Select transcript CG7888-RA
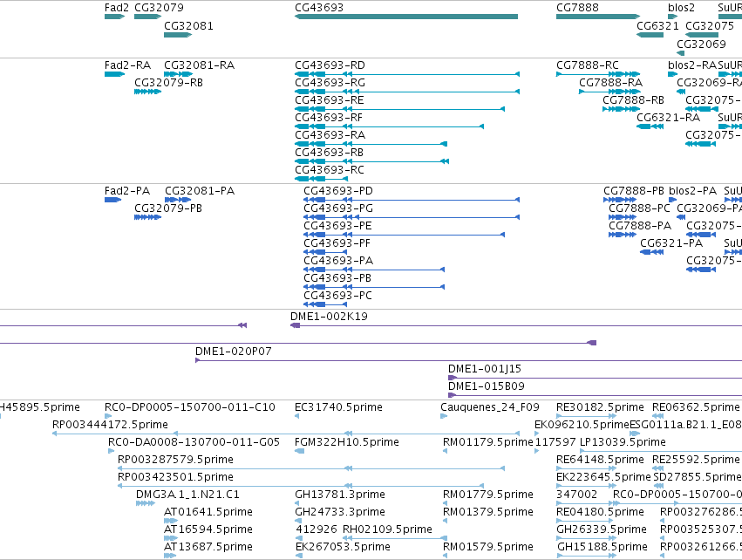Viewport: 742px width, 560px height. (x=609, y=92)
